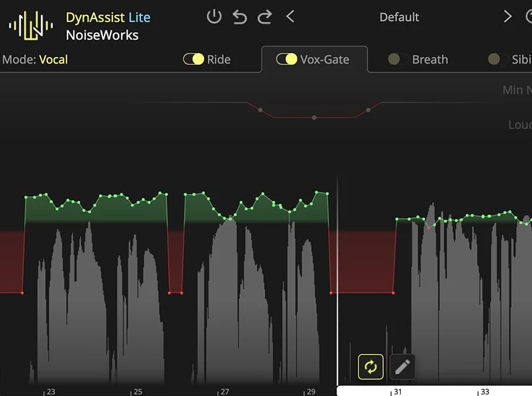Enable the Breath module toggle
The width and height of the screenshot is (532, 396).
397,59
